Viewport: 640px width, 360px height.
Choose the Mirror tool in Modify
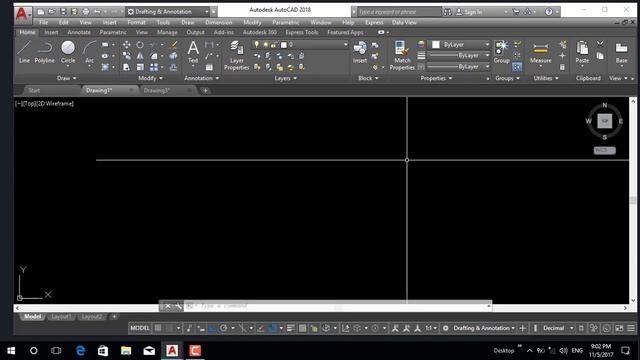pyautogui.click(x=140, y=56)
